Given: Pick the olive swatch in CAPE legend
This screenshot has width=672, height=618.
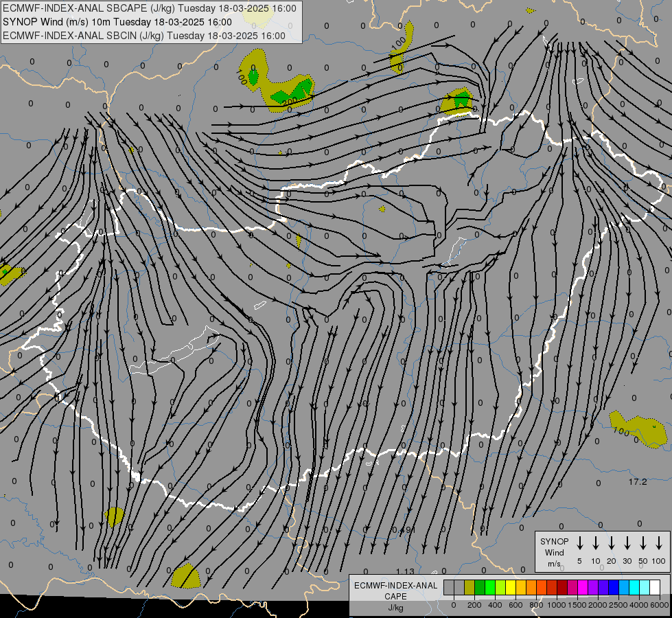Looking at the screenshot, I should (x=470, y=588).
